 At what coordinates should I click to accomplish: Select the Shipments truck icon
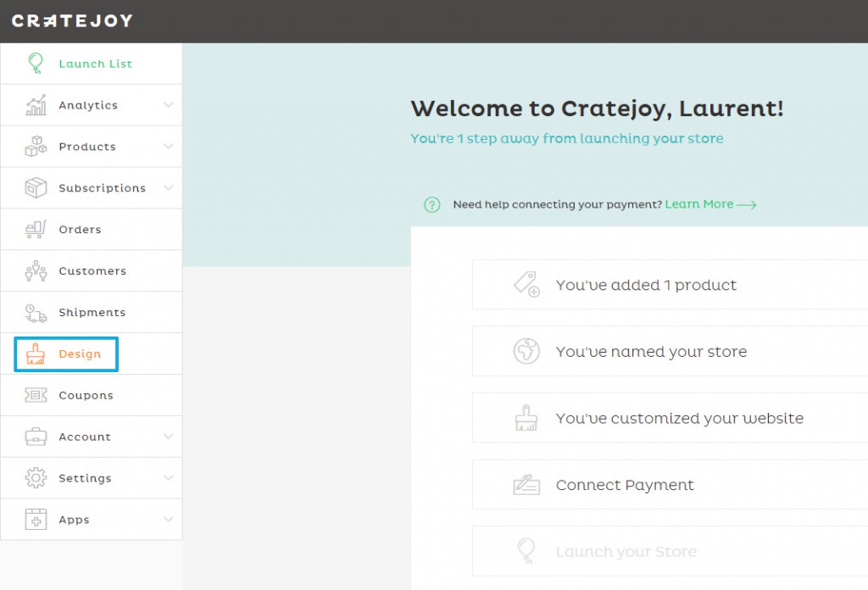(35, 312)
